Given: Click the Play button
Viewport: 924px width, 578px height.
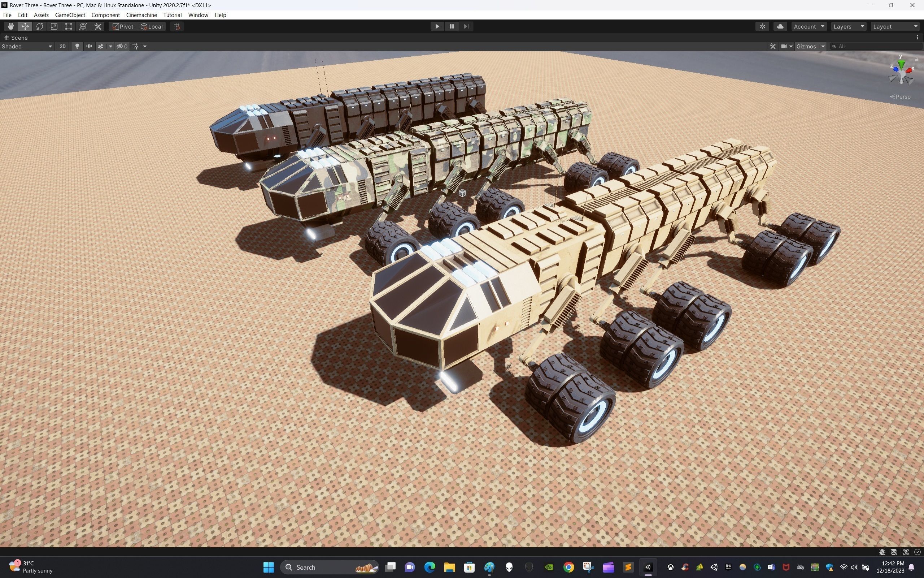Looking at the screenshot, I should point(437,26).
